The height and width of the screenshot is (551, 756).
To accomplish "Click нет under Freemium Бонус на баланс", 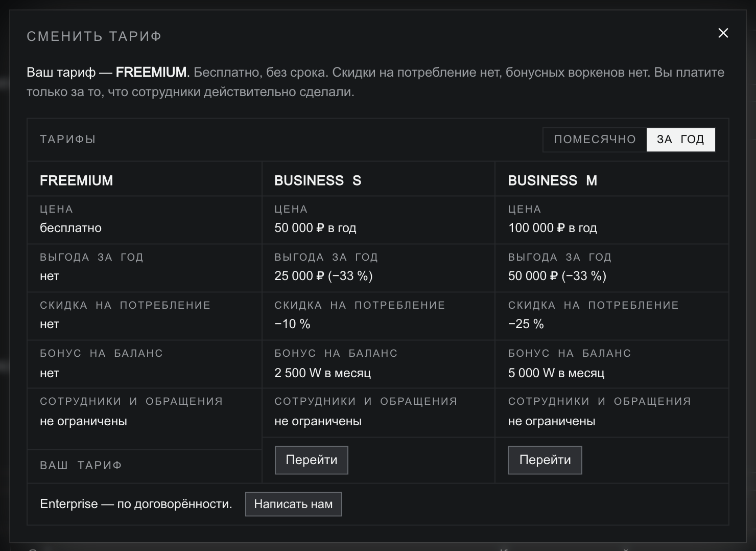I will click(50, 373).
